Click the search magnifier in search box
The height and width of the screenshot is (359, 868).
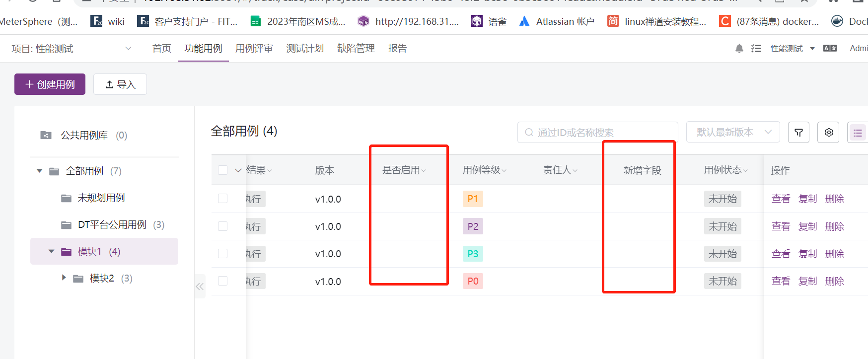(x=529, y=132)
